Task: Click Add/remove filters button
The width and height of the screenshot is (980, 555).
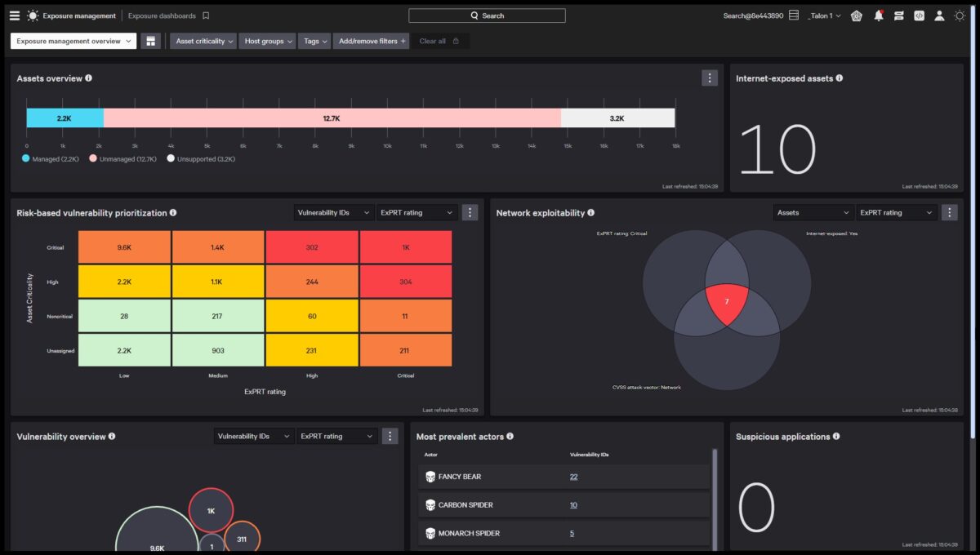Action: 371,41
